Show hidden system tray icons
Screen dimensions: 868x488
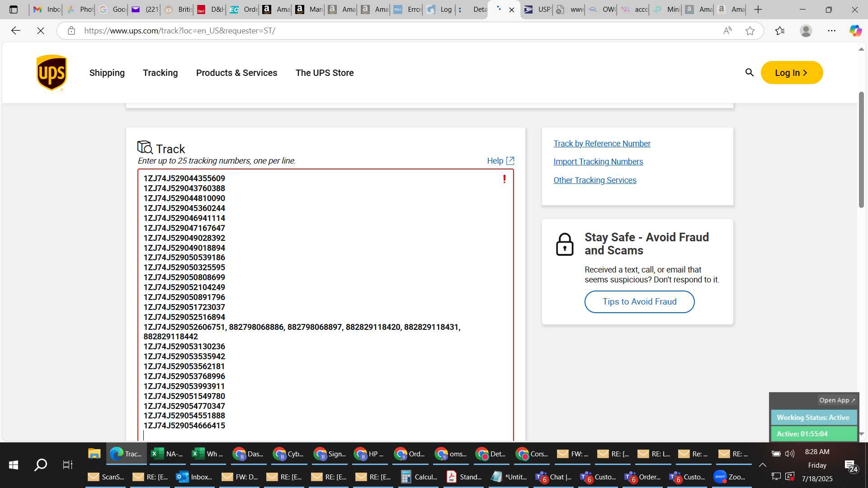[x=762, y=465]
